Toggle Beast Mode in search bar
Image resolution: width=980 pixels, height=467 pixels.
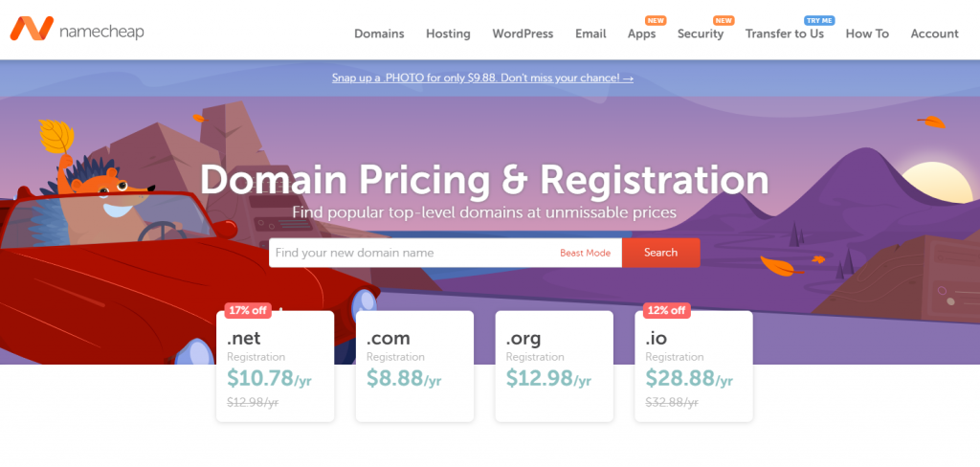[585, 254]
